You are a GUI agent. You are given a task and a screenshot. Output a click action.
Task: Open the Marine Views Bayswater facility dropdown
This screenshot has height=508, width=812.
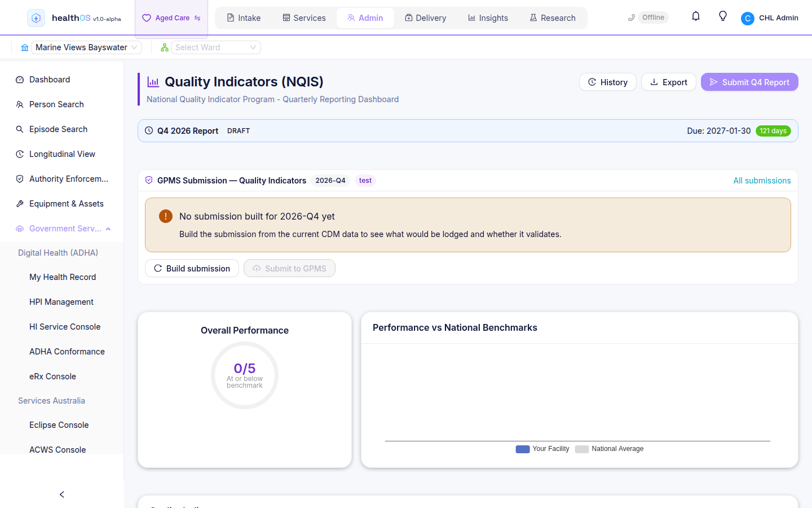86,47
